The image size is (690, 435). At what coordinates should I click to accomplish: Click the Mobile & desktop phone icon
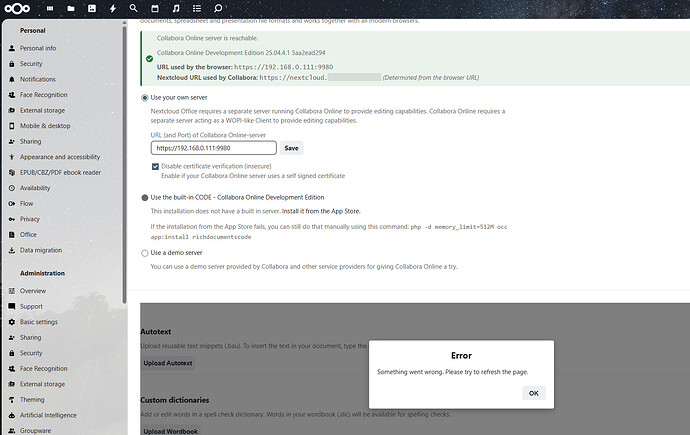coord(12,126)
